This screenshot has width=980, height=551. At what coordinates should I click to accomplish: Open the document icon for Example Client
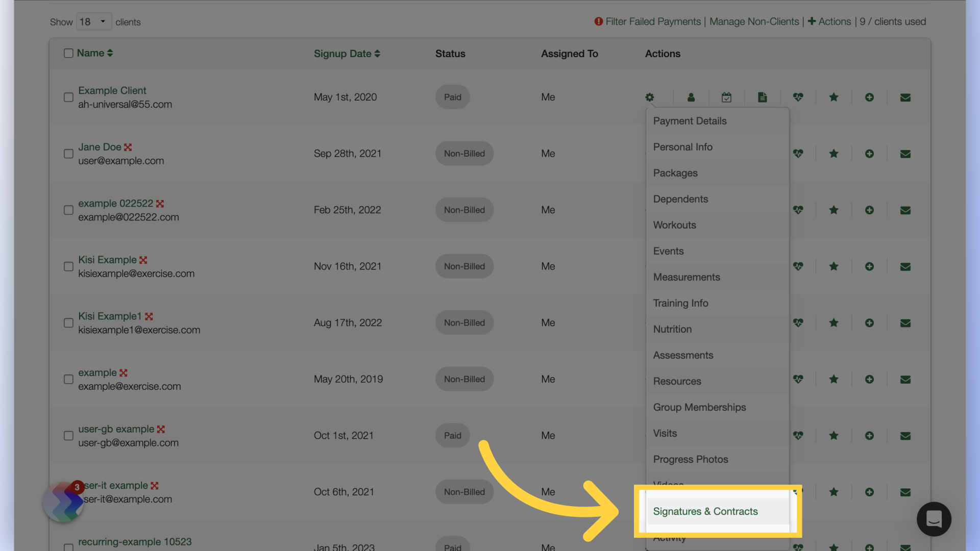tap(762, 97)
